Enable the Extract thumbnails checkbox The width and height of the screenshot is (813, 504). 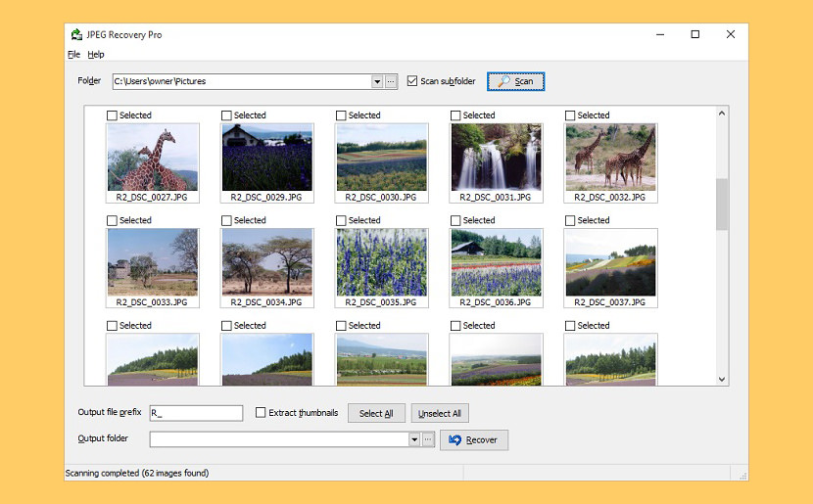coord(261,412)
